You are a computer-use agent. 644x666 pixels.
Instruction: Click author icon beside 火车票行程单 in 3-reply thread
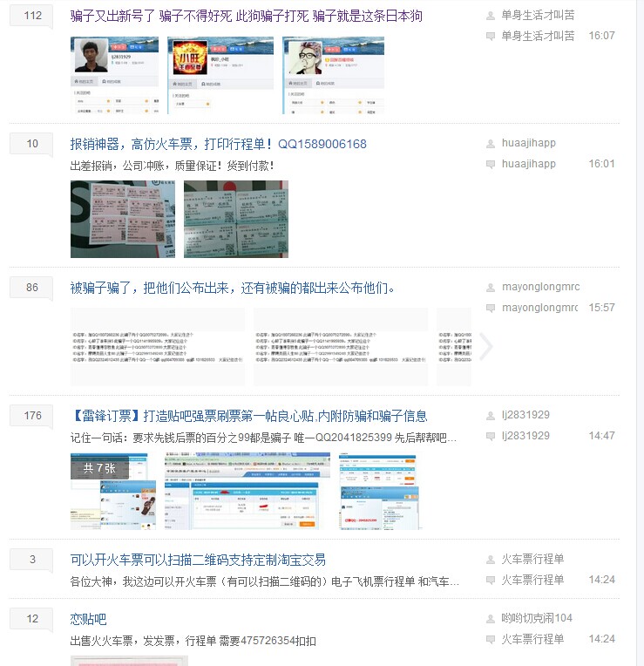pos(491,560)
